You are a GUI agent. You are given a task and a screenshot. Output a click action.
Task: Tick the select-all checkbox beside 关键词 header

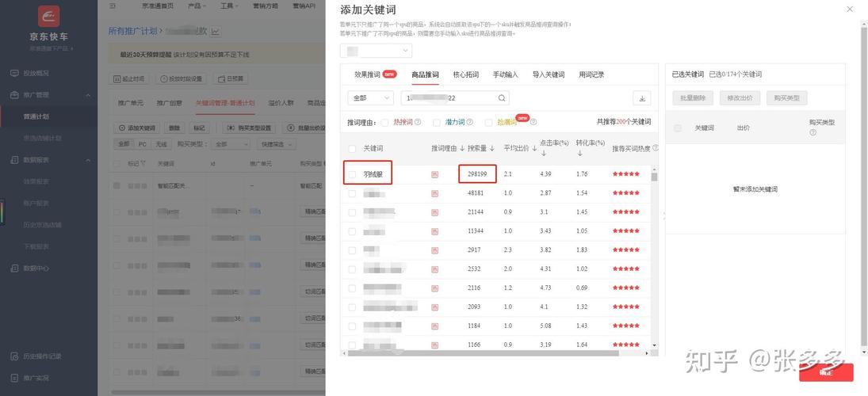[352, 149]
